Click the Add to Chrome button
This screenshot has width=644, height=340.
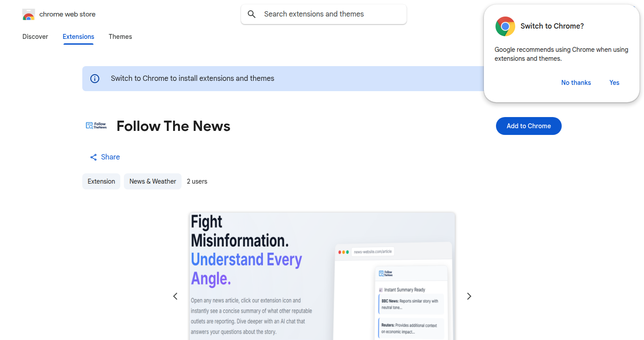coord(529,126)
